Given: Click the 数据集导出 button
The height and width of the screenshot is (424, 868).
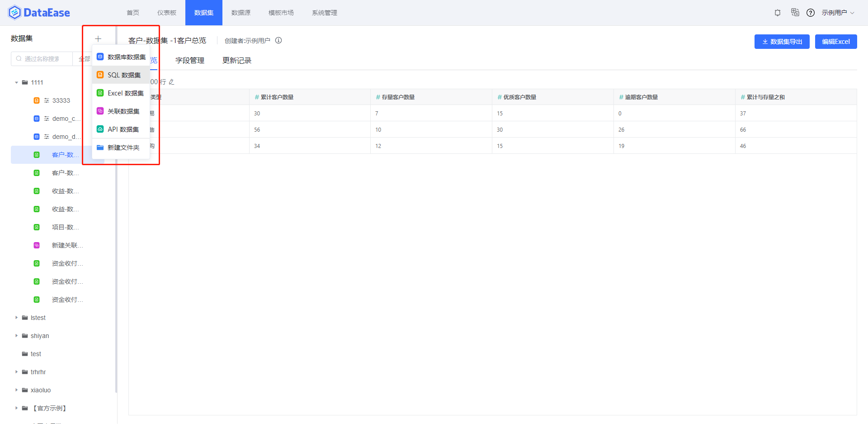Looking at the screenshot, I should 782,42.
